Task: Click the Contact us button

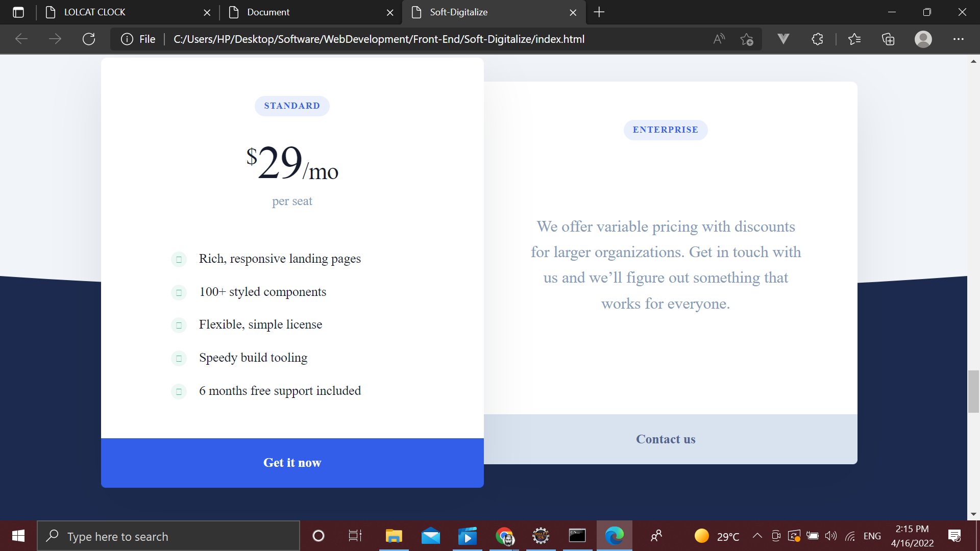Action: point(666,439)
